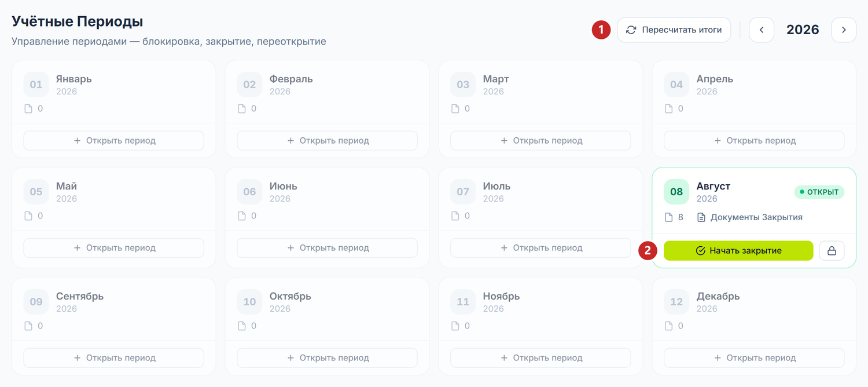Click the document count icon in Май
Viewport: 868px width, 387px height.
pos(28,216)
